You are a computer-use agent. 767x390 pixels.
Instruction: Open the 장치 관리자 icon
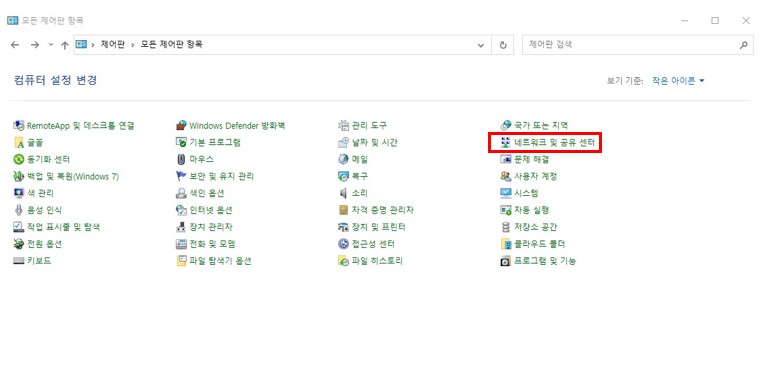181,227
